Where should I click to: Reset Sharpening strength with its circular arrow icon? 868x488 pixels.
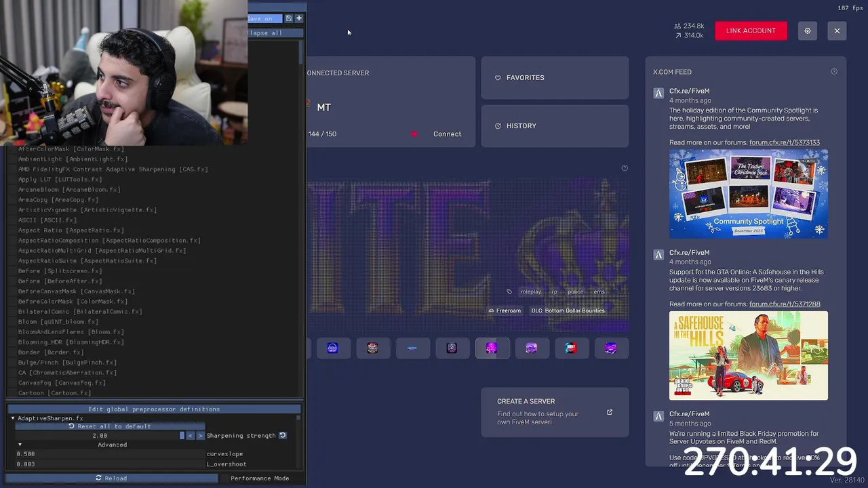282,435
